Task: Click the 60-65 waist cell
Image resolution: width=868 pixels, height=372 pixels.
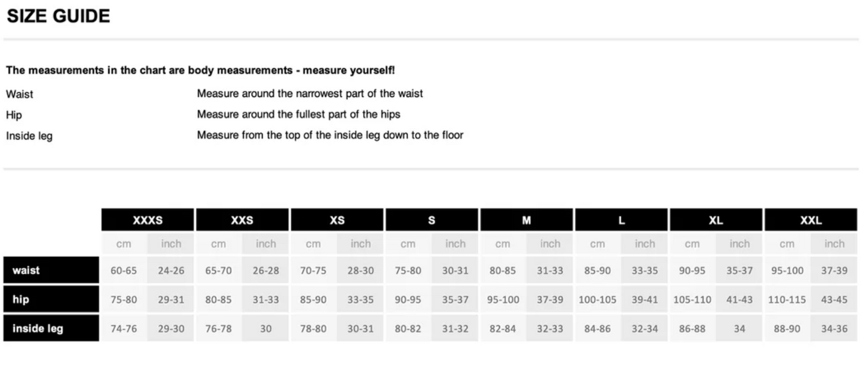Action: click(124, 271)
